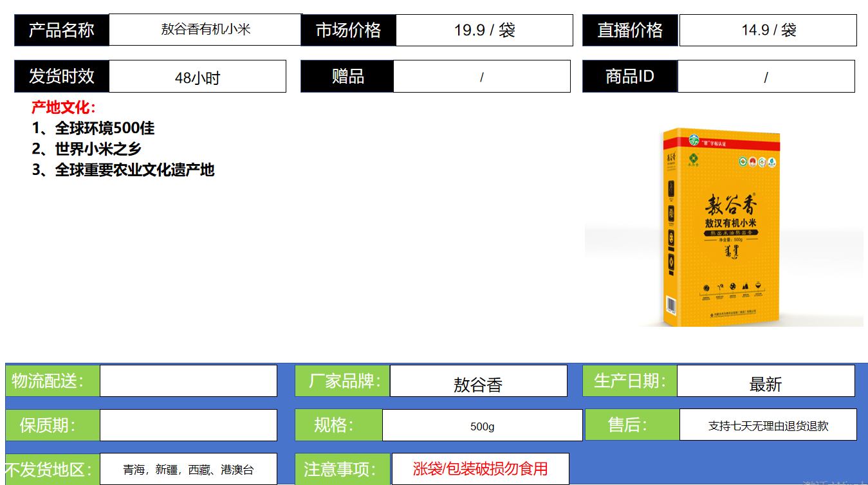The height and width of the screenshot is (485, 868).
Task: Click the 商品ID value field
Action: click(x=766, y=77)
